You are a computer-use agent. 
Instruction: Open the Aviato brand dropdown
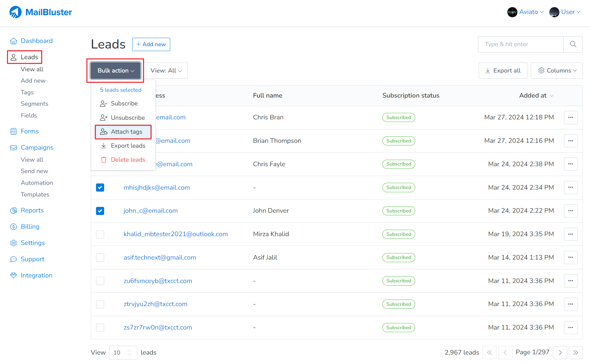525,12
